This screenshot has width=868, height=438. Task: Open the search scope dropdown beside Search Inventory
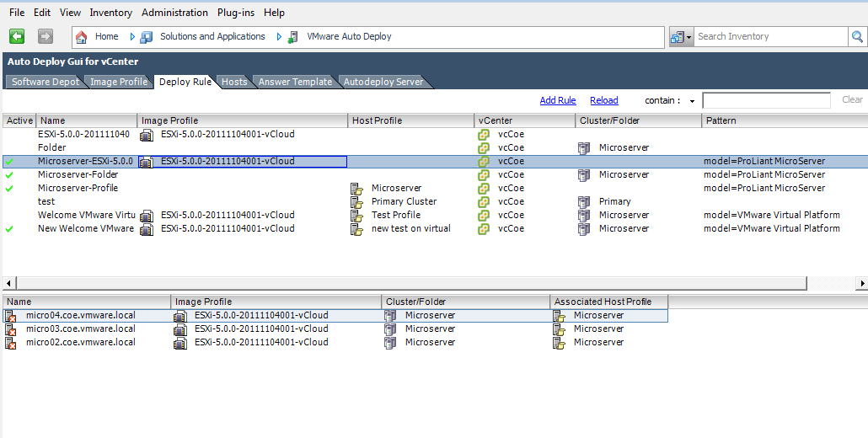tap(681, 37)
